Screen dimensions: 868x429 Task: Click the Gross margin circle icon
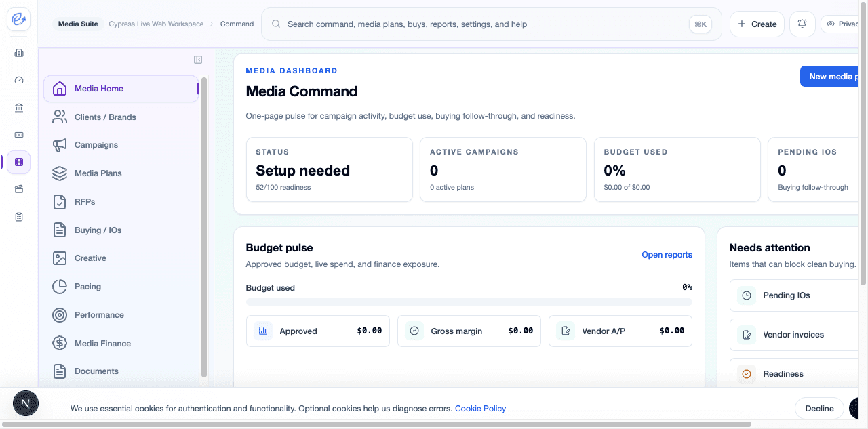coord(414,331)
